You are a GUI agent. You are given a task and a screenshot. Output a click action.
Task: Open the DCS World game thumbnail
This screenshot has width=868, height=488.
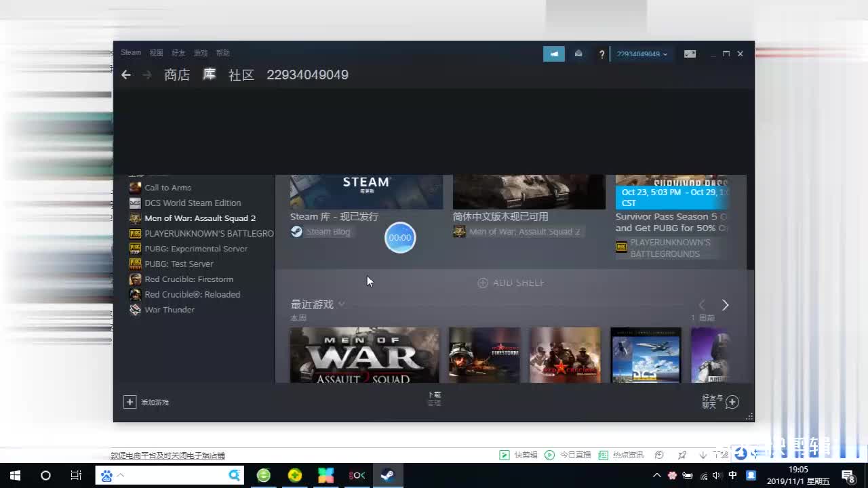coord(646,355)
